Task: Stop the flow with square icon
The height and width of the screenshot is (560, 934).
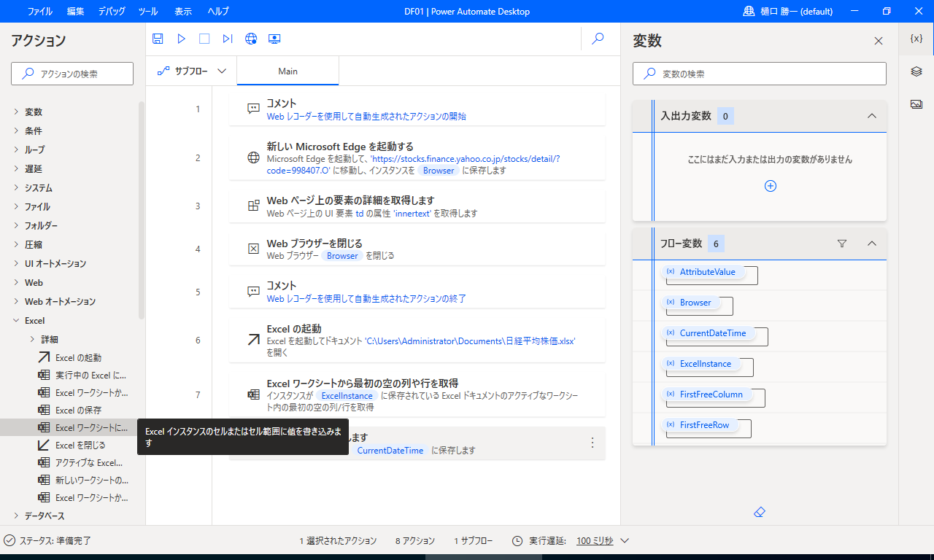Action: [x=204, y=39]
